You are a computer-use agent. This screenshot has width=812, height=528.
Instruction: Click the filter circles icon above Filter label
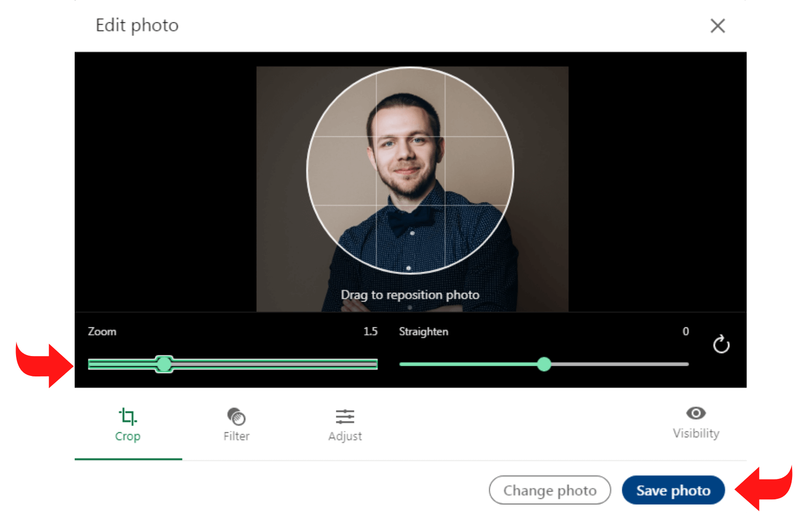point(236,416)
